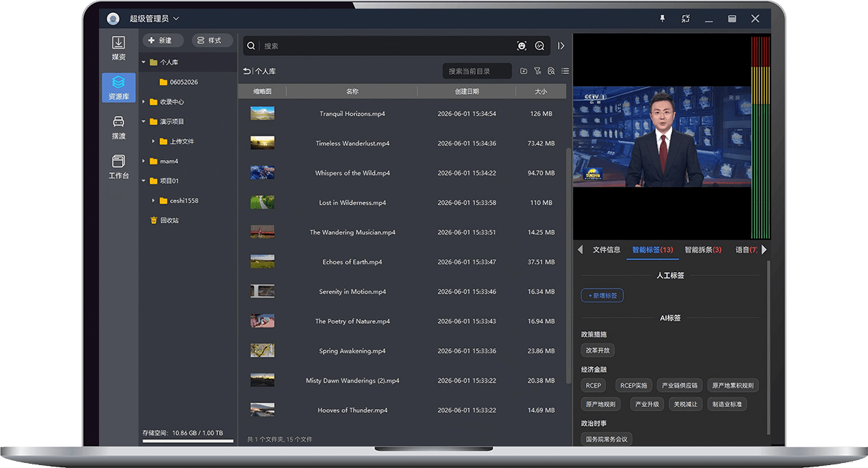
Task: Switch to the 文件信息 tab
Action: pyautogui.click(x=607, y=250)
